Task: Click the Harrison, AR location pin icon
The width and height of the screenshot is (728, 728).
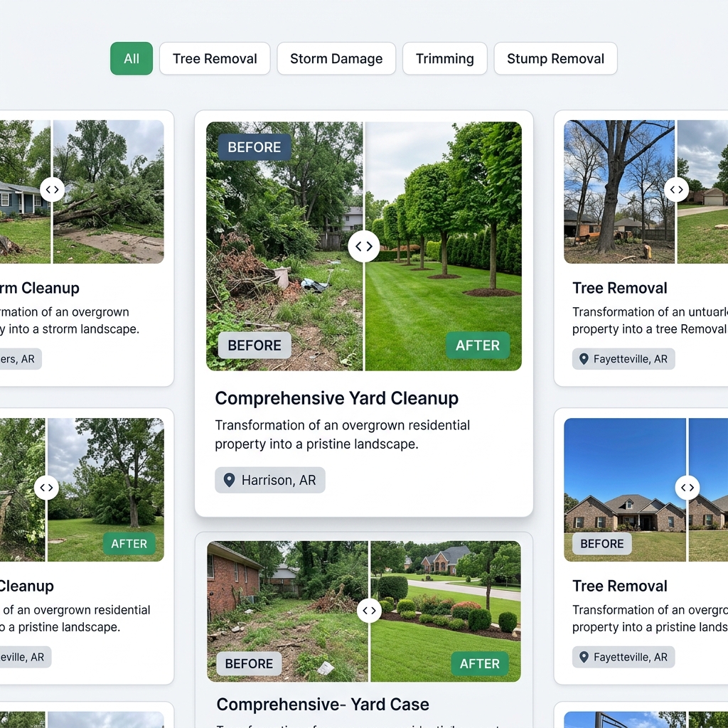Action: 229,480
